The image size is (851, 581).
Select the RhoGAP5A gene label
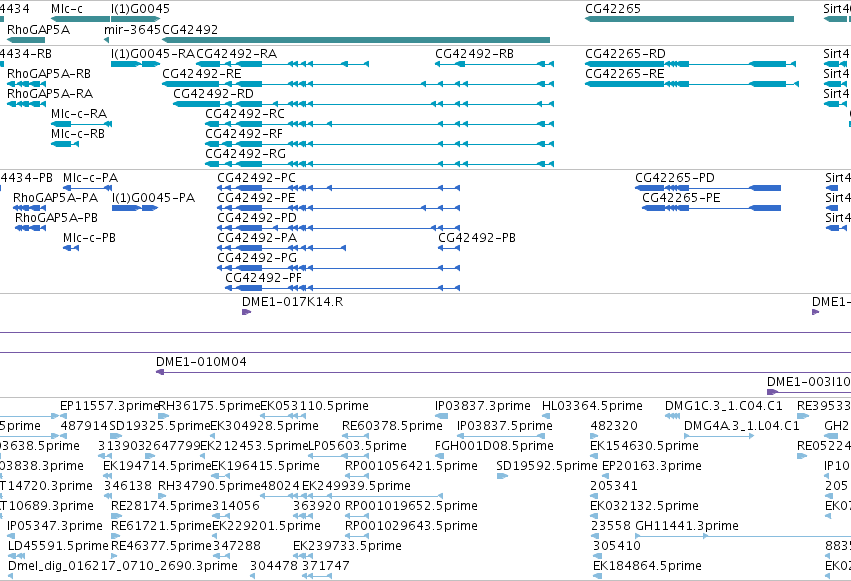(x=38, y=29)
